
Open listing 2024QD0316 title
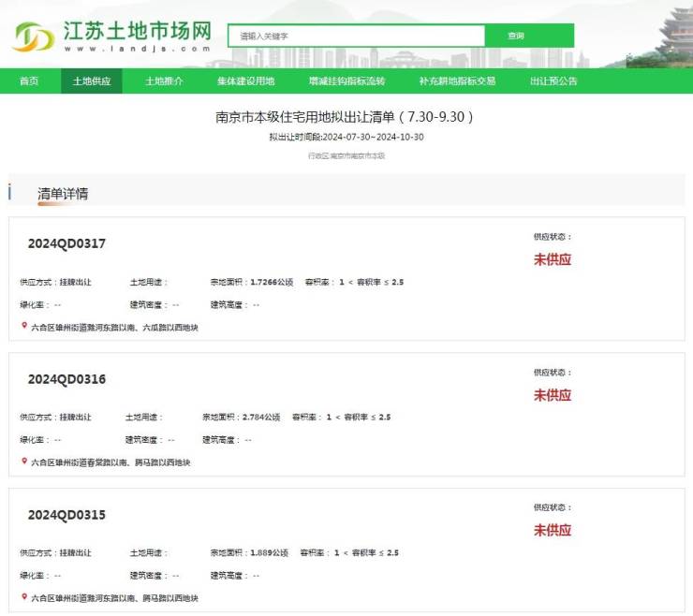pyautogui.click(x=66, y=379)
